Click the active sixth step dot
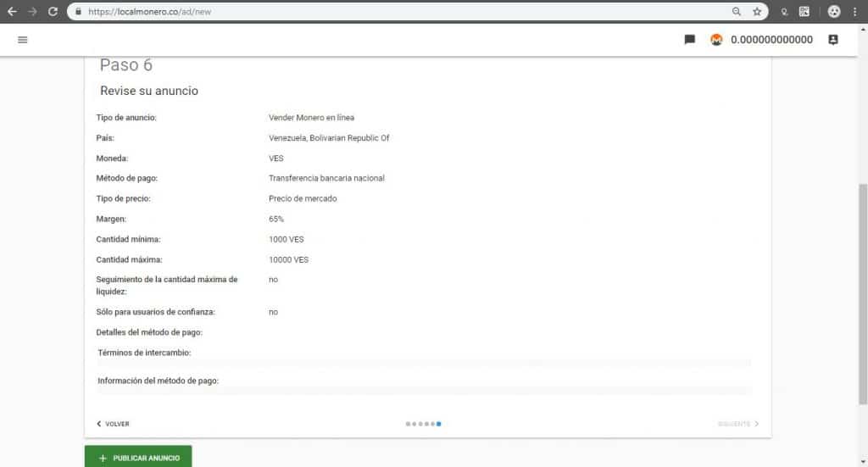The width and height of the screenshot is (868, 467). (x=438, y=424)
